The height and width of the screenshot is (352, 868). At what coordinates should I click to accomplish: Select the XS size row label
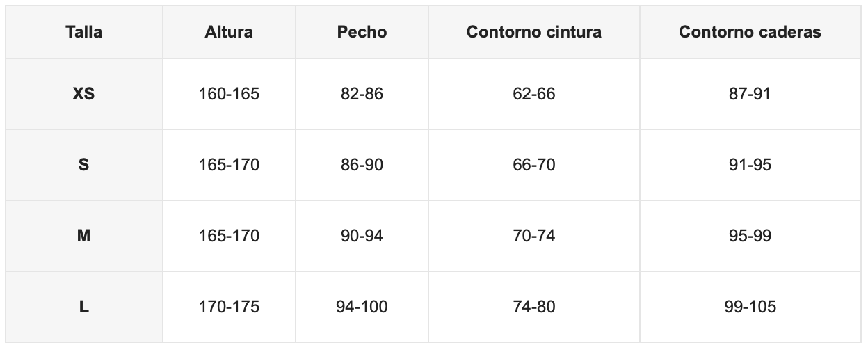[x=83, y=94]
